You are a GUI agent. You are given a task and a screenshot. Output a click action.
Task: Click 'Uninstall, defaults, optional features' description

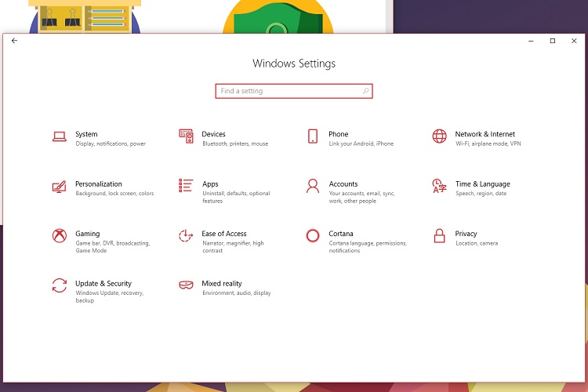[236, 197]
